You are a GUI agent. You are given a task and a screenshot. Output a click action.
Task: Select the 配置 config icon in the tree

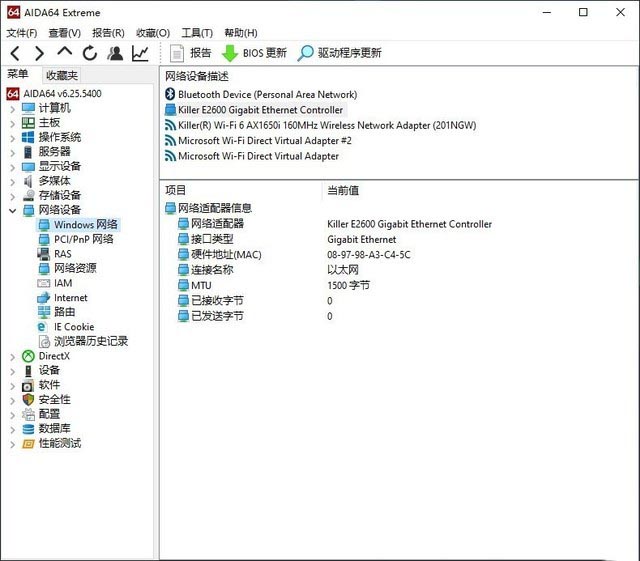point(29,414)
